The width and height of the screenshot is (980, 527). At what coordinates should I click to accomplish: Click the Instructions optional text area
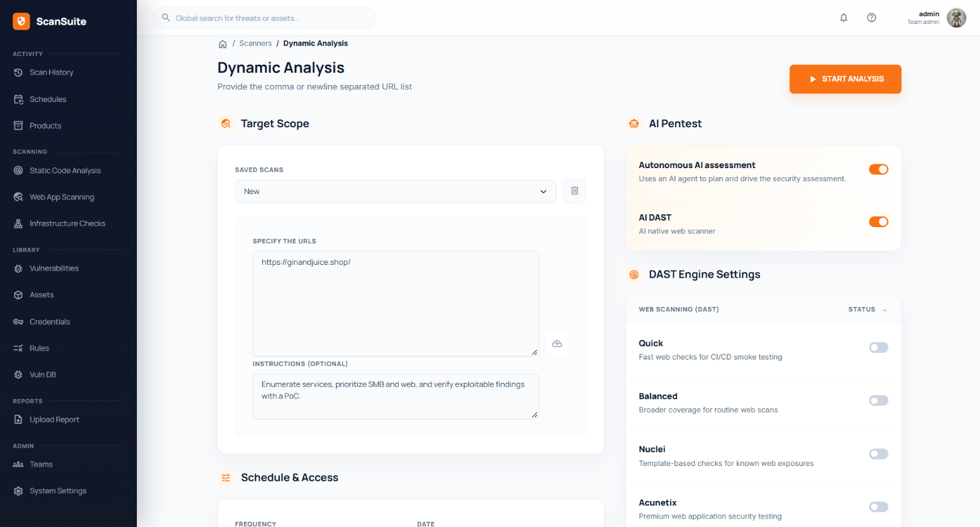point(396,397)
